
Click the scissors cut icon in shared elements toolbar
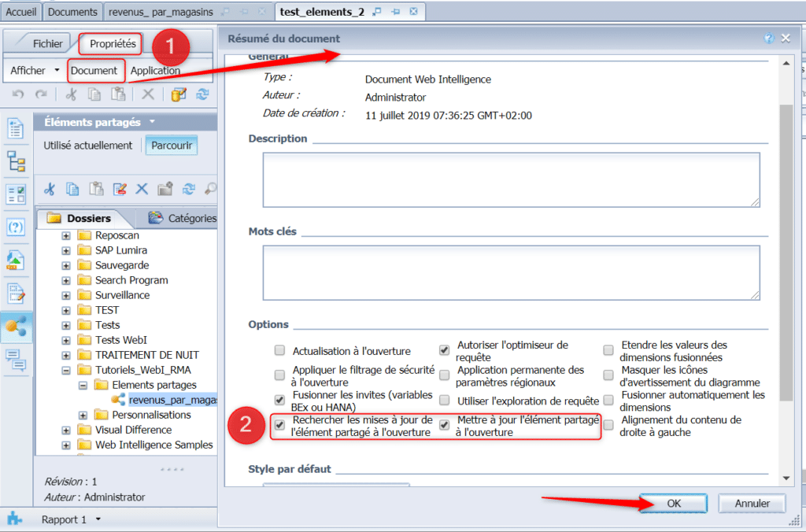tap(50, 189)
